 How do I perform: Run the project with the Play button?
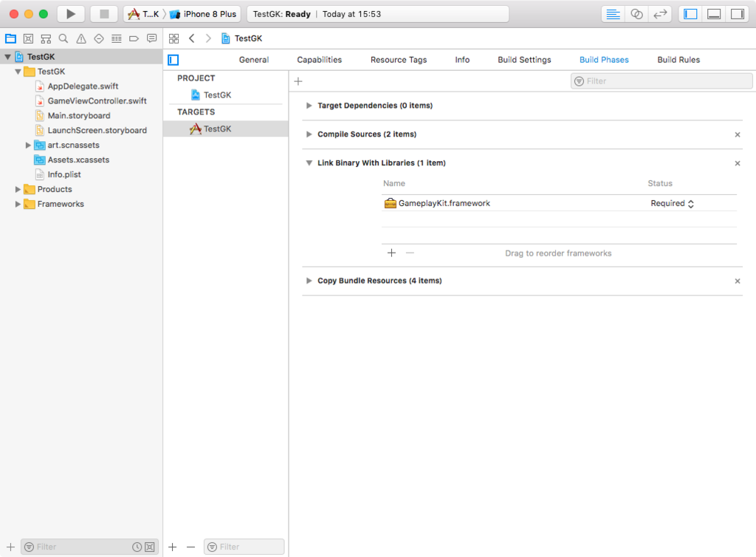[x=71, y=14]
